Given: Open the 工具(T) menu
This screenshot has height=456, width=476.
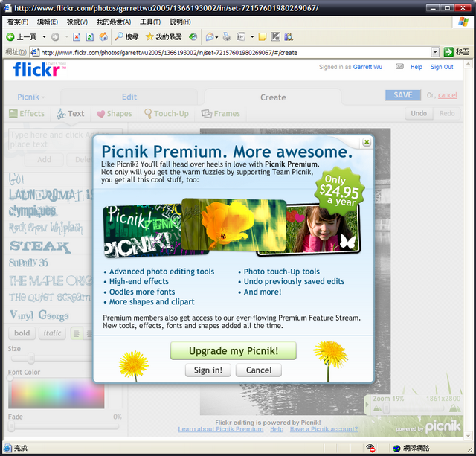Looking at the screenshot, I should point(150,22).
